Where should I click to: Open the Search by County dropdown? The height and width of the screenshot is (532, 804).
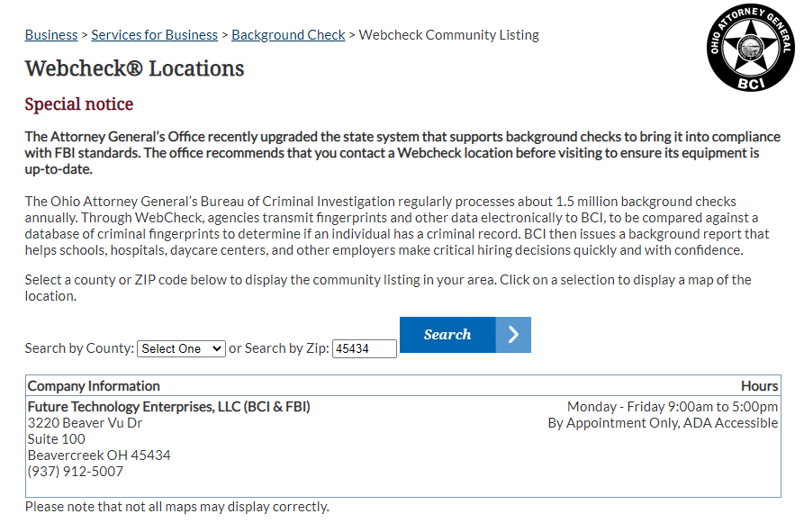[x=181, y=348]
